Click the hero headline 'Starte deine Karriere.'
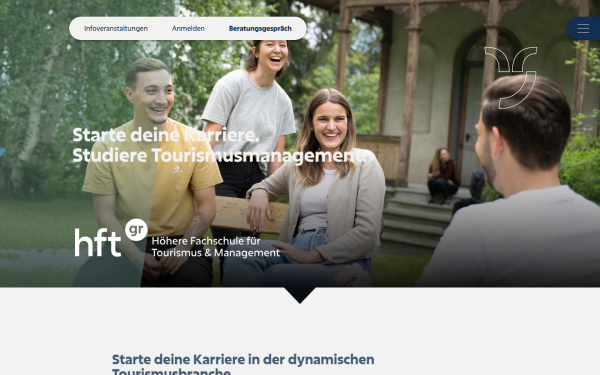This screenshot has height=375, width=600. 166,135
